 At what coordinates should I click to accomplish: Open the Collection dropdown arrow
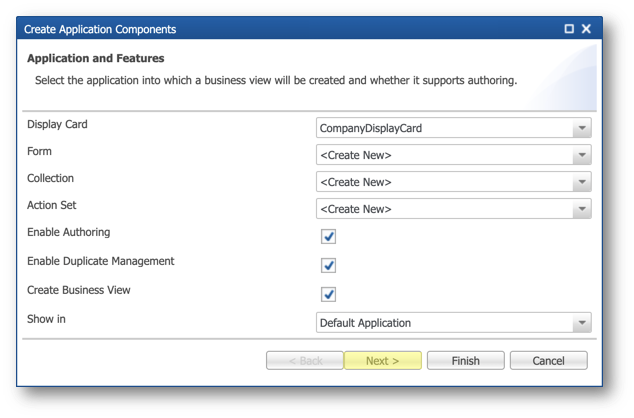pos(582,182)
